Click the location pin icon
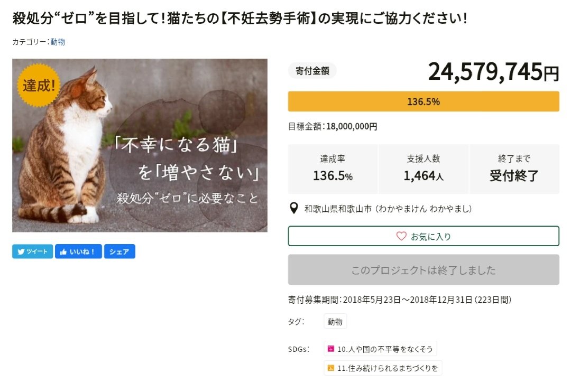 (294, 209)
